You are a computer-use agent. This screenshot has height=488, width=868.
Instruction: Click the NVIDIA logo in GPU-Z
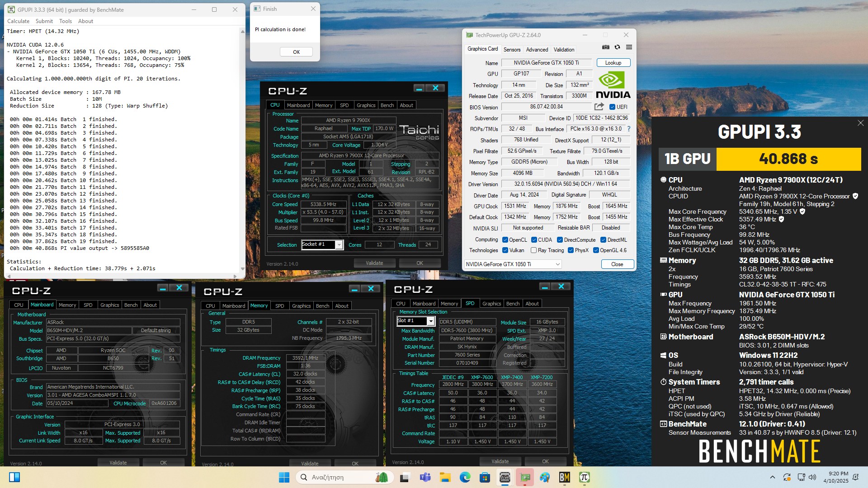[613, 84]
